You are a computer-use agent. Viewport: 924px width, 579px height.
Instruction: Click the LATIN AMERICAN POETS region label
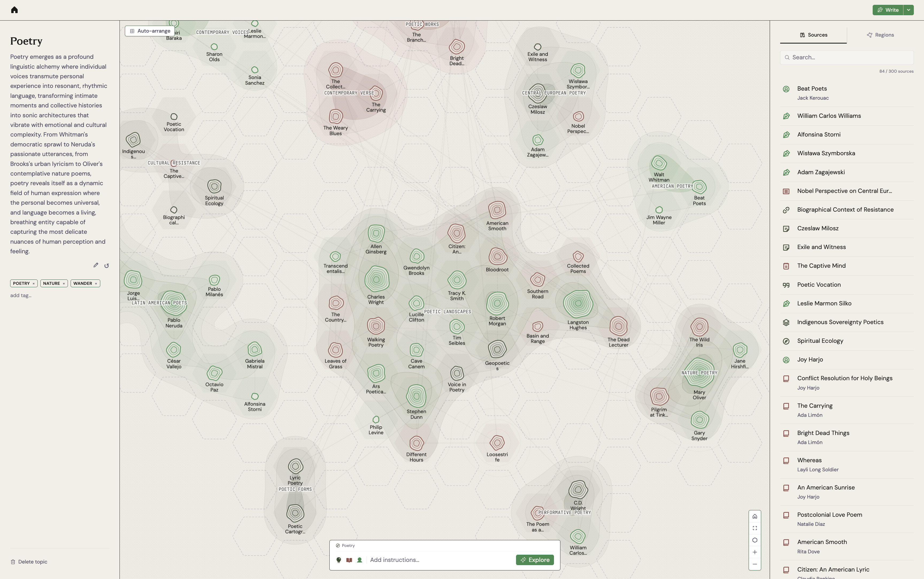(x=159, y=303)
